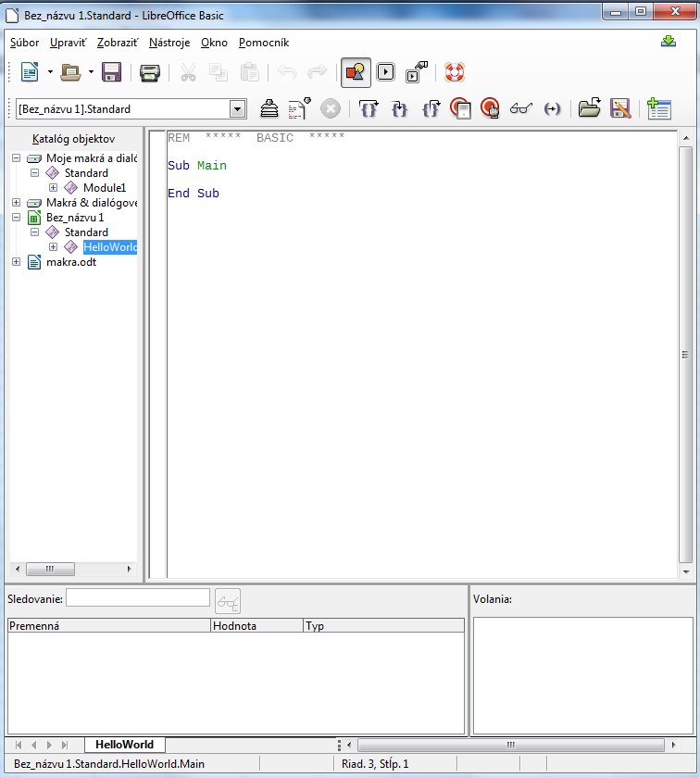Viewport: 700px width, 778px height.
Task: Select makra.odt in the object catalog
Action: tap(71, 262)
